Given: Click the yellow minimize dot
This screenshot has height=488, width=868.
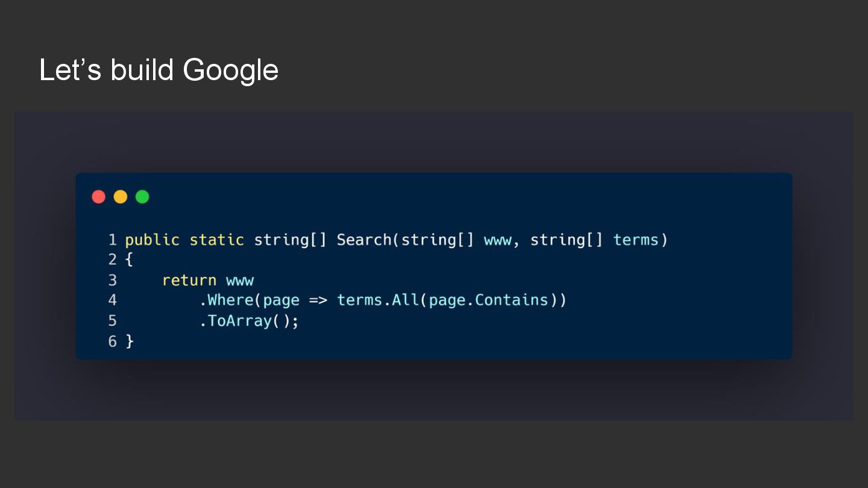Looking at the screenshot, I should [x=121, y=197].
